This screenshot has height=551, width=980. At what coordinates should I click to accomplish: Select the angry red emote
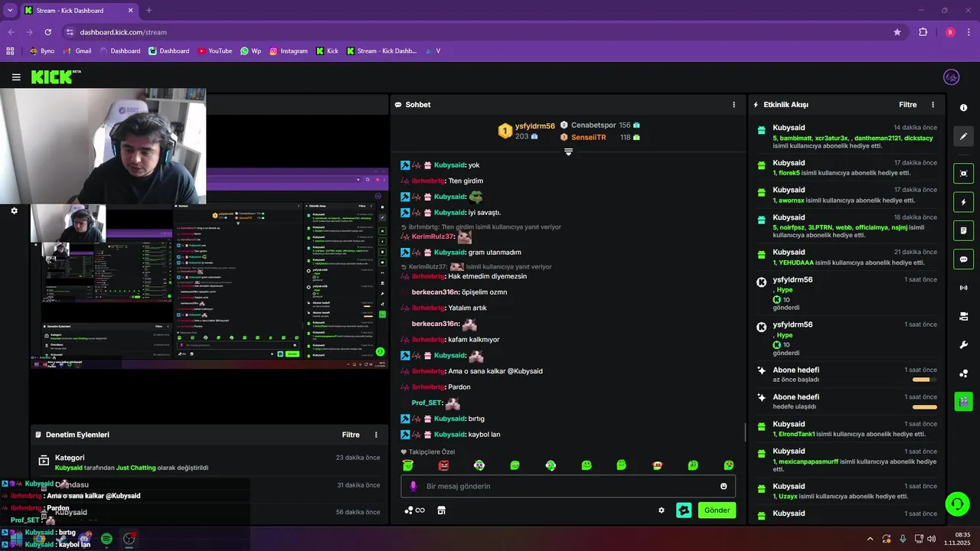444,465
